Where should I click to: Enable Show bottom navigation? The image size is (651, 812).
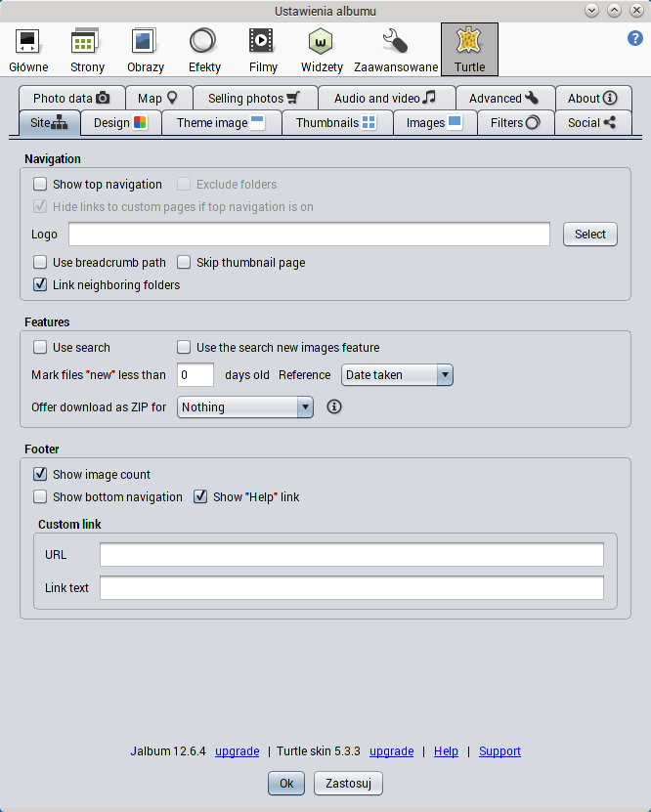point(40,496)
